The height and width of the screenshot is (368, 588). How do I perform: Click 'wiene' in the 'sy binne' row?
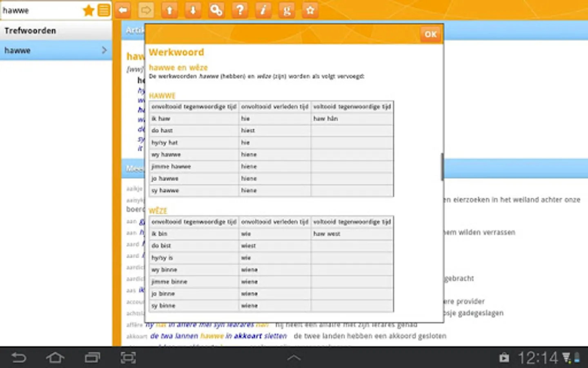click(275, 306)
